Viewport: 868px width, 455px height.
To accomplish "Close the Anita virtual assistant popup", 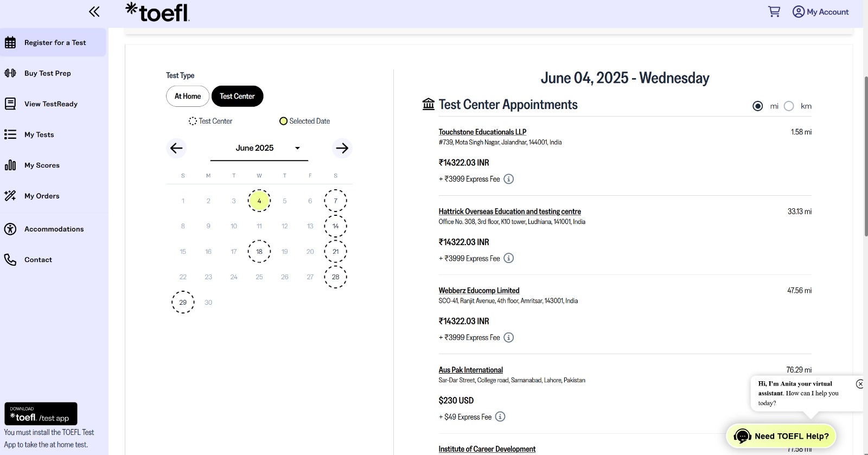I will (860, 384).
